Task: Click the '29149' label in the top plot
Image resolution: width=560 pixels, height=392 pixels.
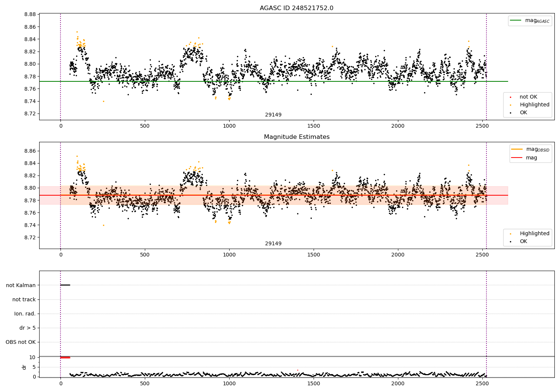Action: tap(273, 115)
